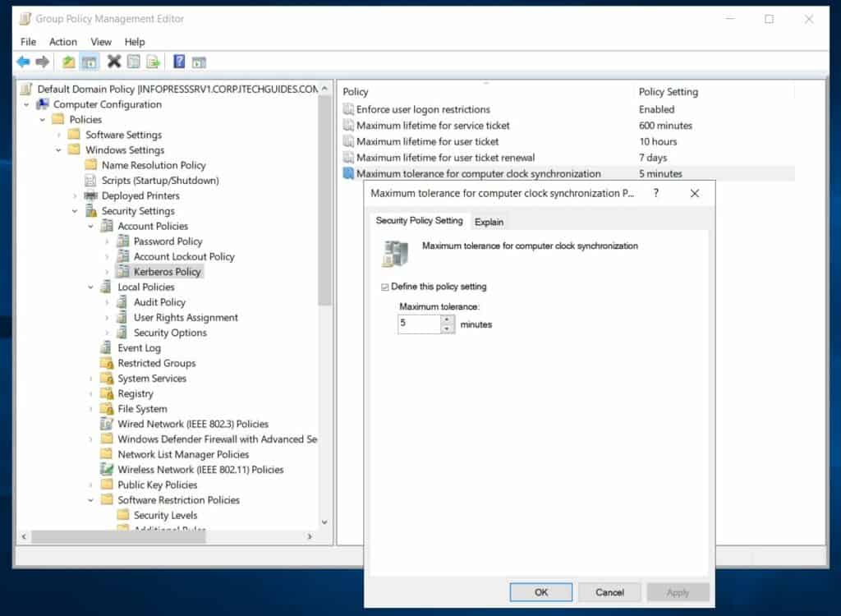
Task: Open the Action menu
Action: pos(62,42)
